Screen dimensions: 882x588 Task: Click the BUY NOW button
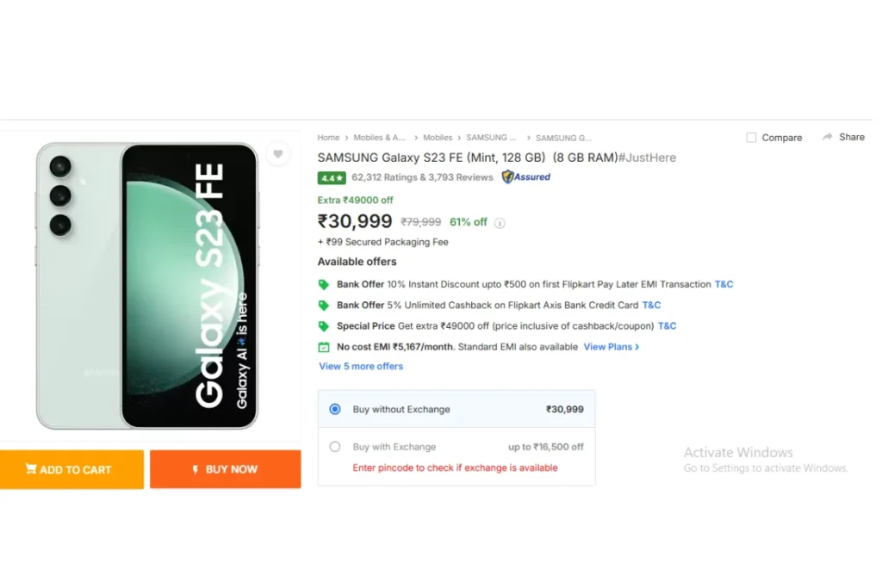(225, 469)
